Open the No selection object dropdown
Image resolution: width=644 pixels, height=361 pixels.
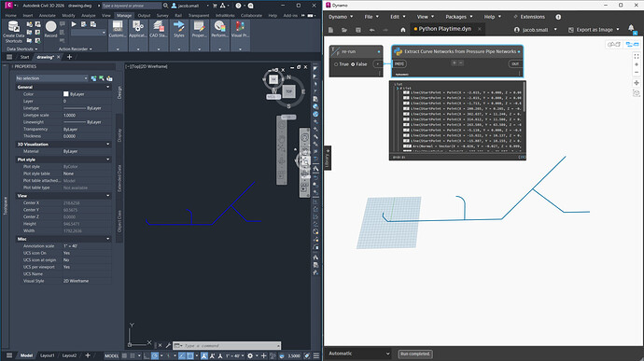click(51, 78)
